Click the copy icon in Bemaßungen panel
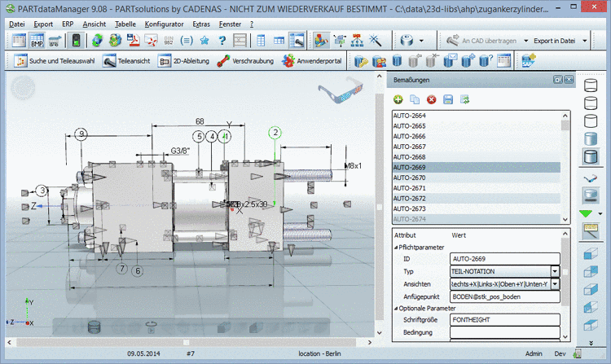This screenshot has width=611, height=364. 415,99
